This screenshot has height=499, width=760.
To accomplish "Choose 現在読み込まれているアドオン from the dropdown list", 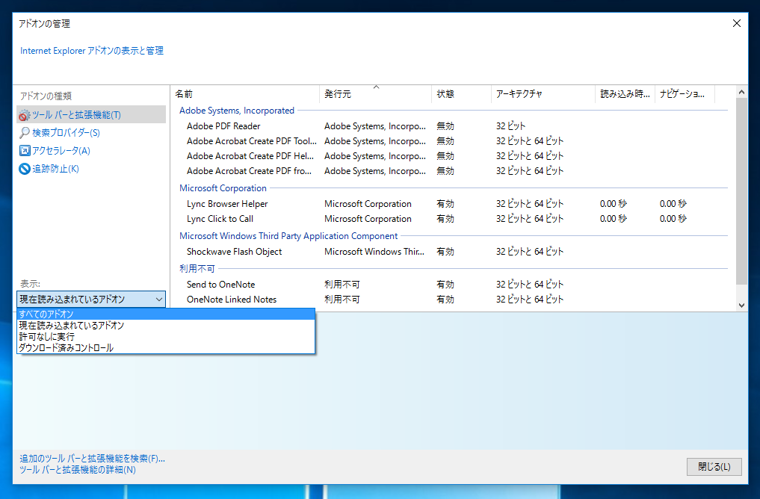I will (x=72, y=325).
